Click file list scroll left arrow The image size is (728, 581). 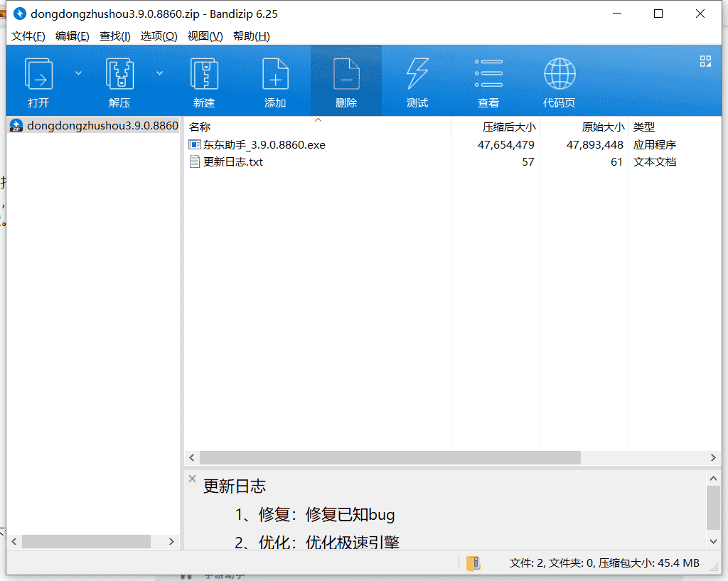[x=192, y=457]
